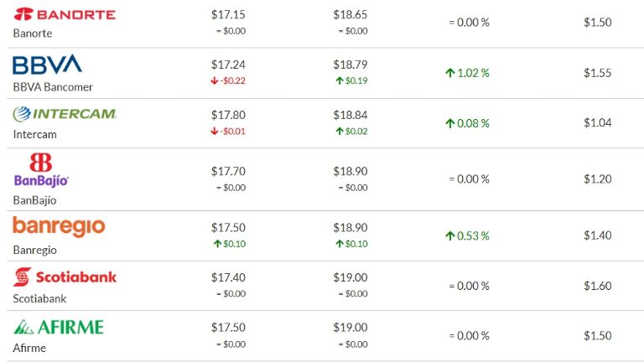Select the Afirme bank name text
Viewport: 644px width, 362px height.
(29, 348)
